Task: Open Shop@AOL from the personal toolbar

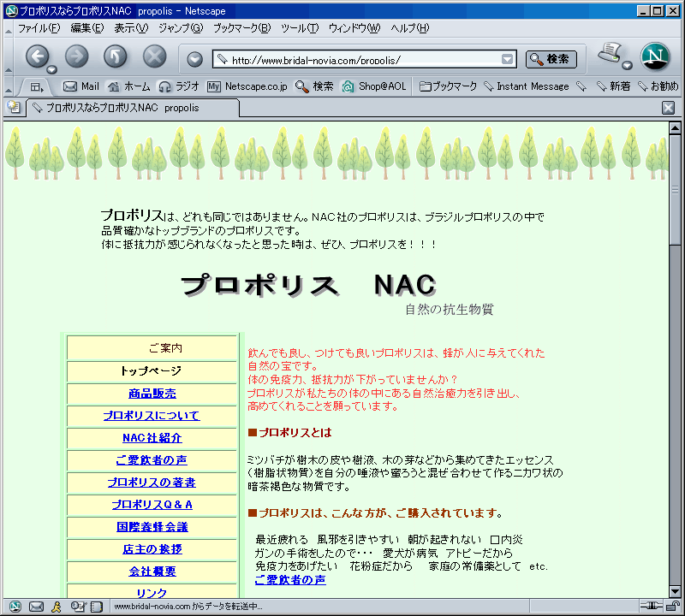Action: point(374,86)
